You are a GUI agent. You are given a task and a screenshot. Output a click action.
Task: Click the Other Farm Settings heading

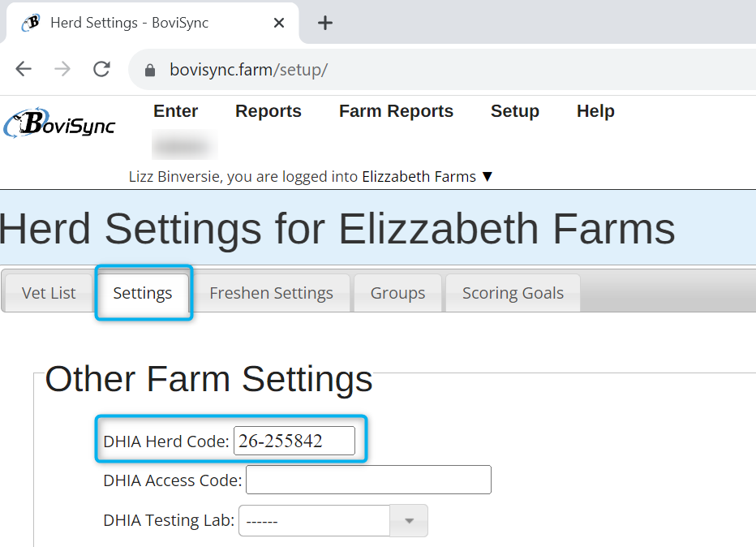pyautogui.click(x=208, y=379)
